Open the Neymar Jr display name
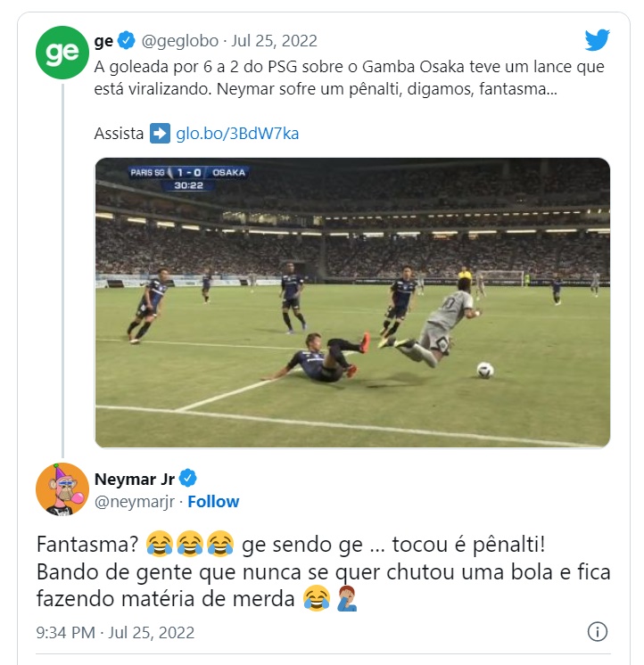 pyautogui.click(x=135, y=479)
